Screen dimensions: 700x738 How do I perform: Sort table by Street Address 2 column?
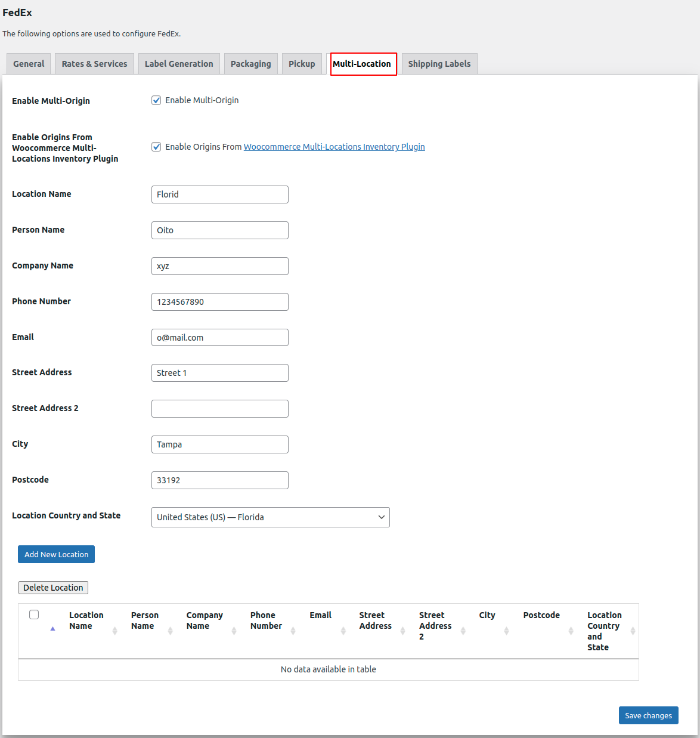click(435, 625)
